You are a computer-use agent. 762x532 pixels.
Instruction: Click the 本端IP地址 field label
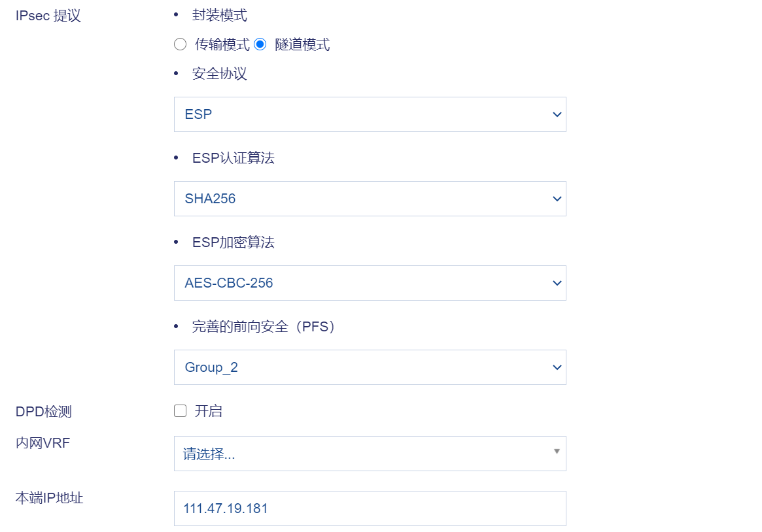point(49,498)
